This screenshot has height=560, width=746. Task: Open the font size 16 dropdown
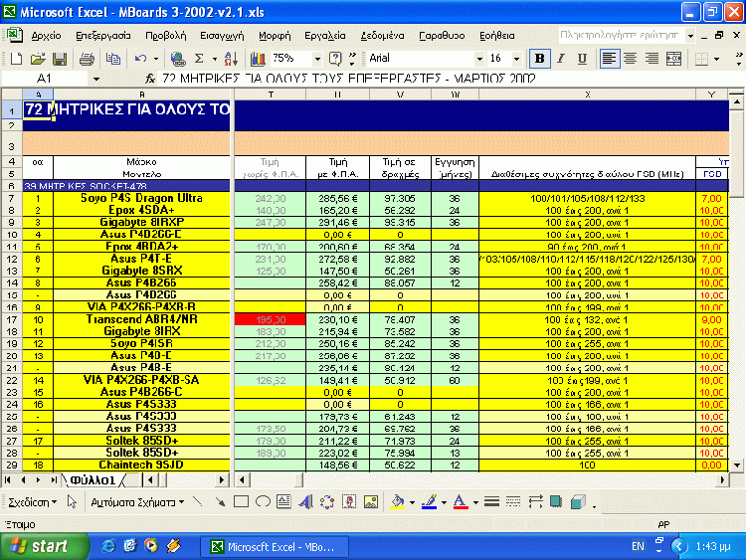coord(516,59)
